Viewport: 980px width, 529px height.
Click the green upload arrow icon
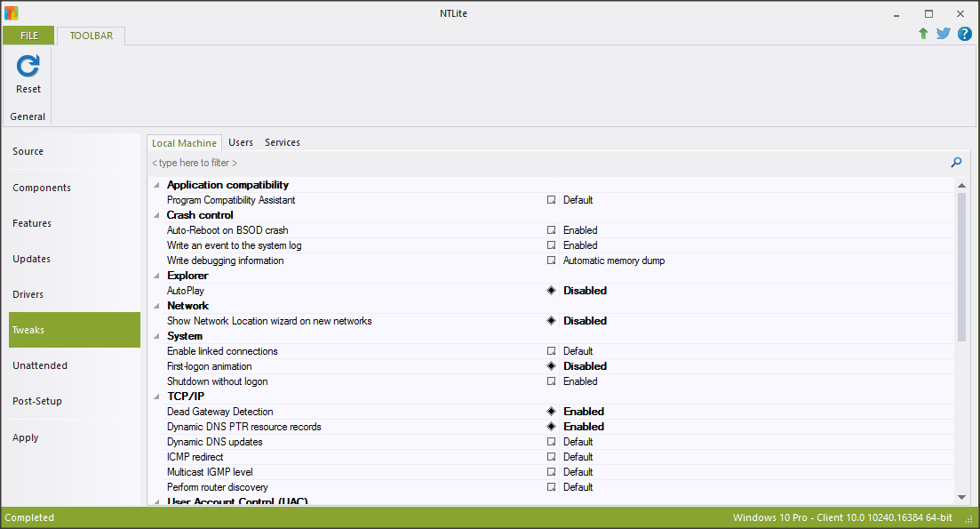pyautogui.click(x=923, y=34)
